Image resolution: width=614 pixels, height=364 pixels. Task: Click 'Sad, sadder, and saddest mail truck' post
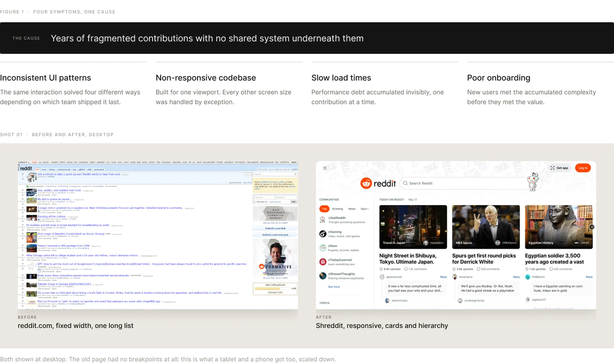pos(59,190)
